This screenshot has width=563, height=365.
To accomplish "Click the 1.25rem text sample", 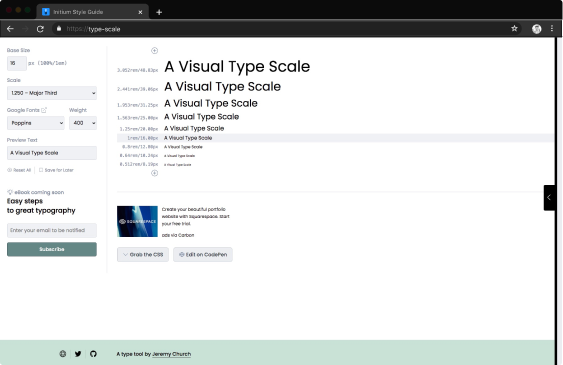I will (194, 128).
